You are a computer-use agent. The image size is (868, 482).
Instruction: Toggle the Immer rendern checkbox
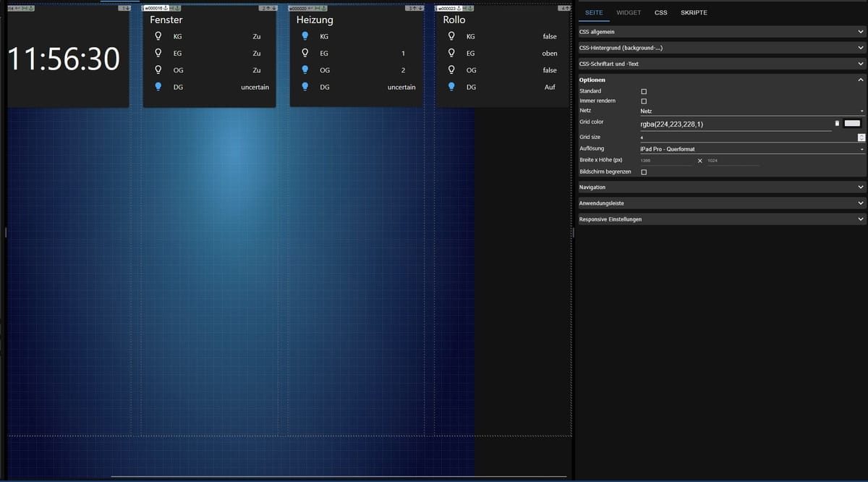tap(644, 101)
